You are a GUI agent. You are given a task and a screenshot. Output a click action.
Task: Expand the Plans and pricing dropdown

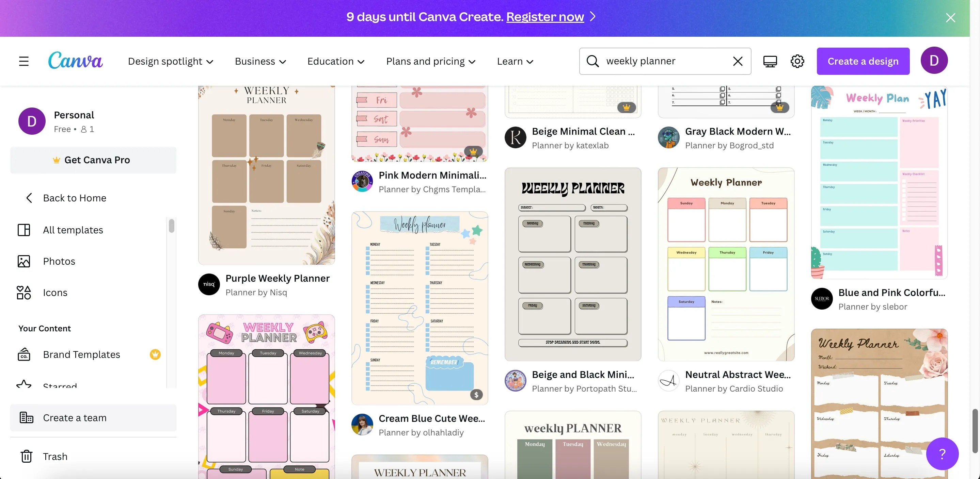(x=431, y=61)
